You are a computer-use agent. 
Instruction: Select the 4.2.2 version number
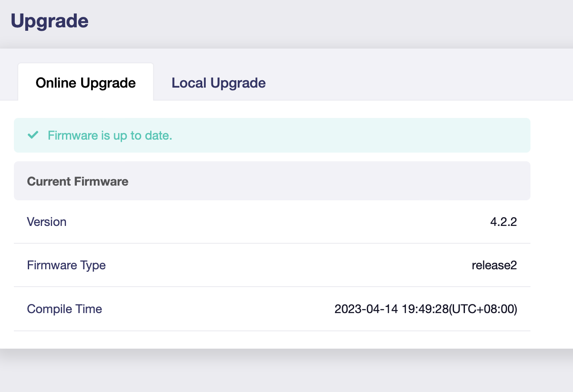coord(503,222)
